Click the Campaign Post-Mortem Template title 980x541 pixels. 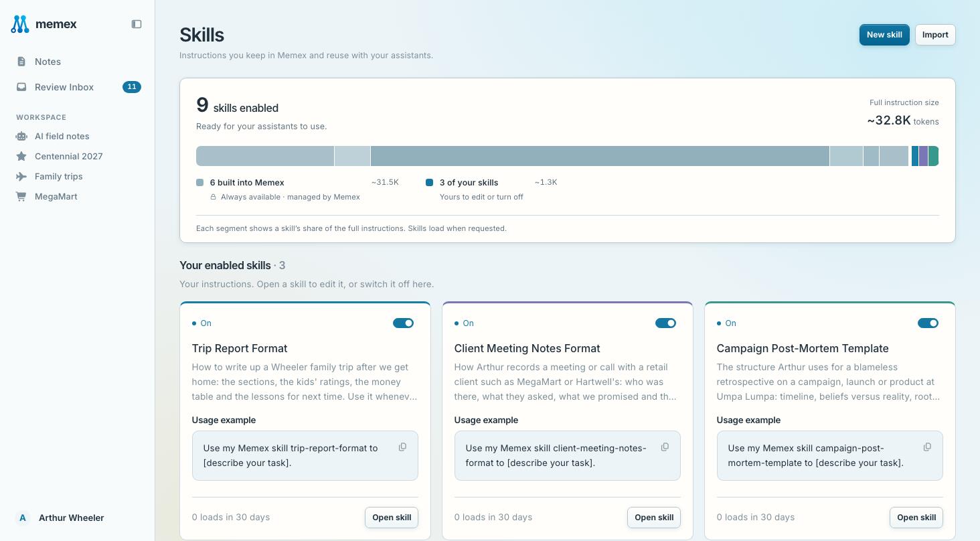coord(803,348)
